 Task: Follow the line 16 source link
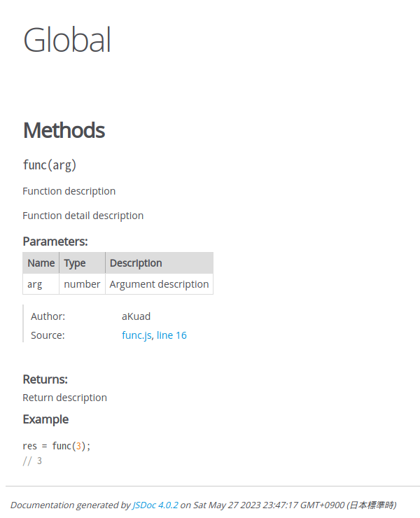171,335
